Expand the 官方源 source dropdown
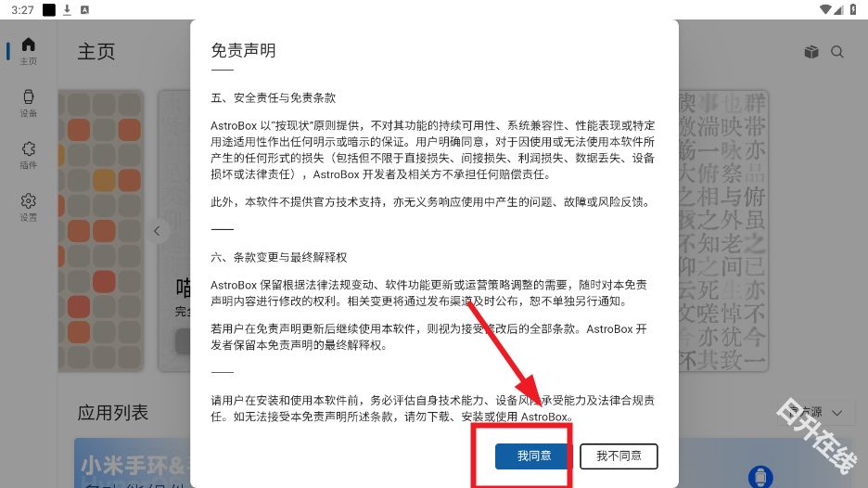 point(815,412)
